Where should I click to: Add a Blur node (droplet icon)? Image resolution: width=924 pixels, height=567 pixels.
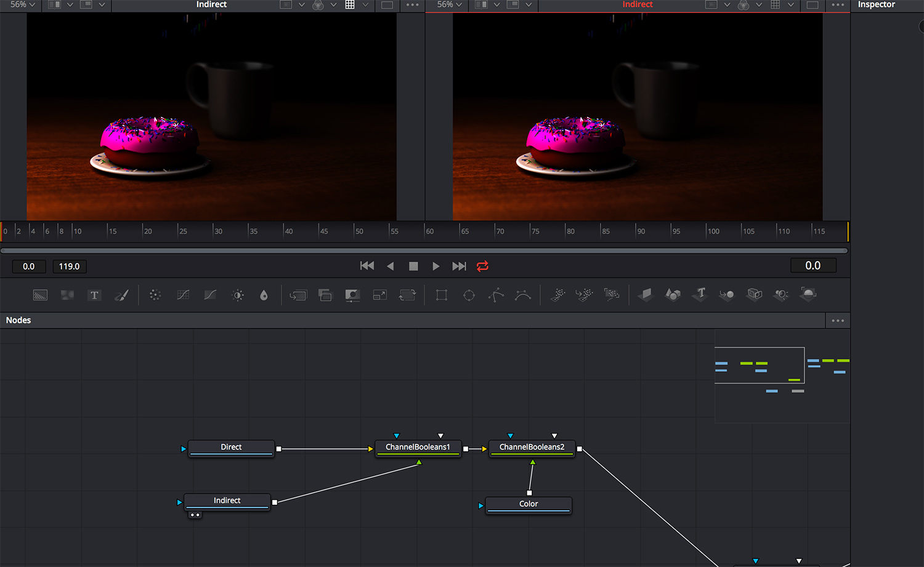[264, 296]
